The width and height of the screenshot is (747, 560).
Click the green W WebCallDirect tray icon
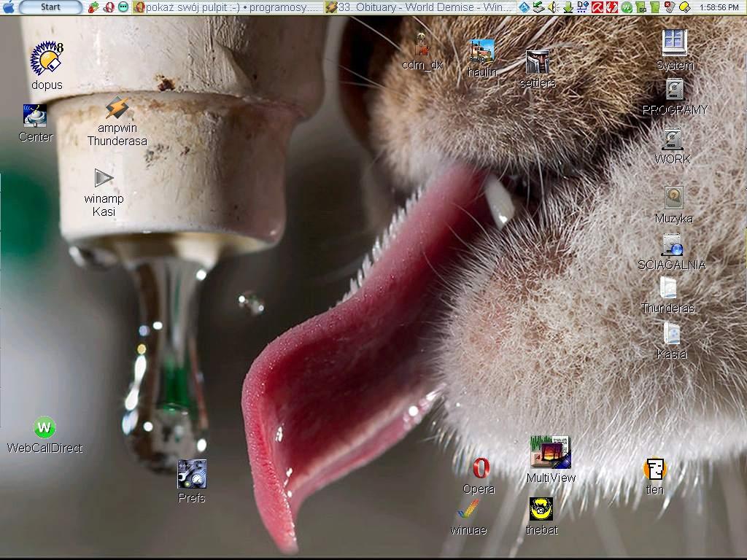[627, 7]
